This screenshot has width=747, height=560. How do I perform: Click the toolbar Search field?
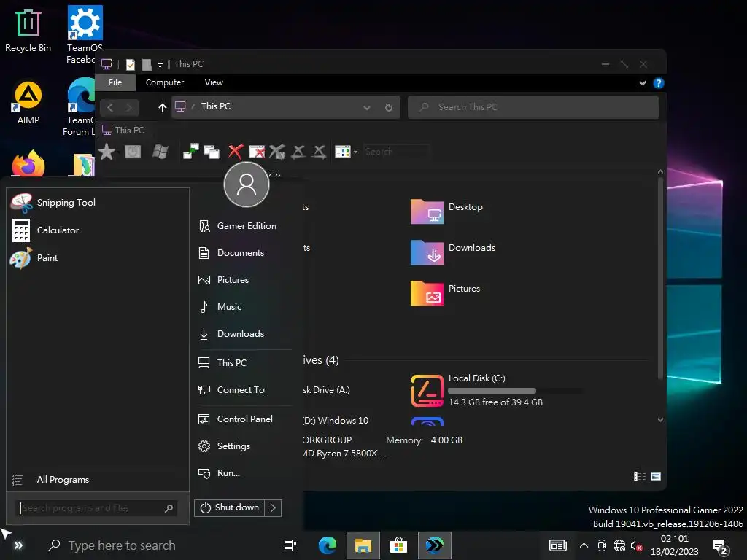coord(396,152)
